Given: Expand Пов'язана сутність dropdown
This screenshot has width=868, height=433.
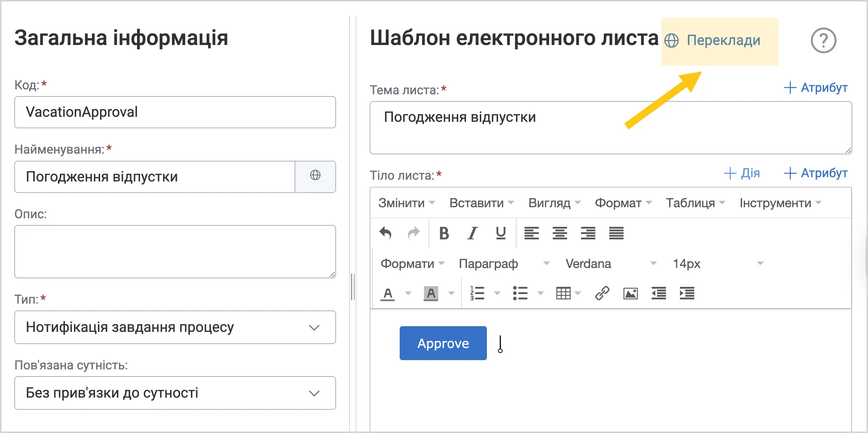Looking at the screenshot, I should (x=175, y=393).
